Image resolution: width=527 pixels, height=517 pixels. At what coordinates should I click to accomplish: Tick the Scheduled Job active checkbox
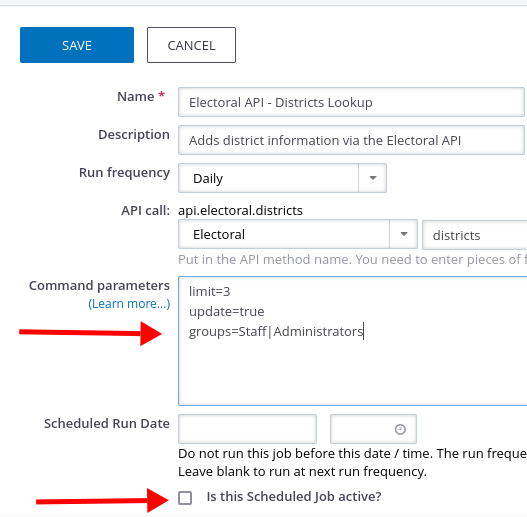coord(185,498)
